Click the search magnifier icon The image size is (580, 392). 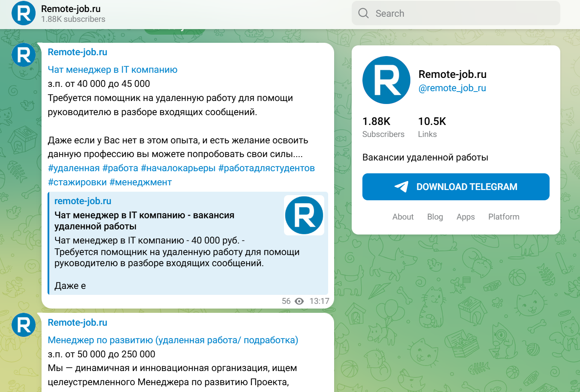(363, 13)
